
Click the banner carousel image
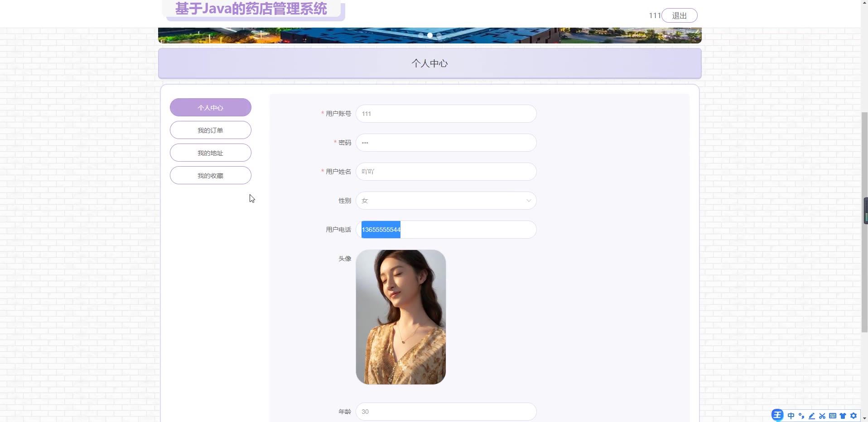[x=430, y=35]
